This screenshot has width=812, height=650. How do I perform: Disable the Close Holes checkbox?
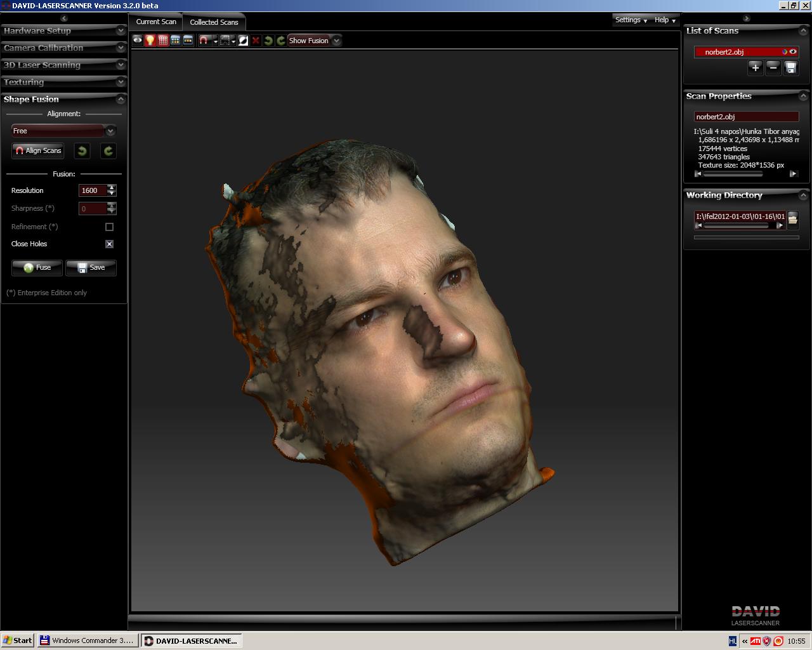click(x=109, y=244)
